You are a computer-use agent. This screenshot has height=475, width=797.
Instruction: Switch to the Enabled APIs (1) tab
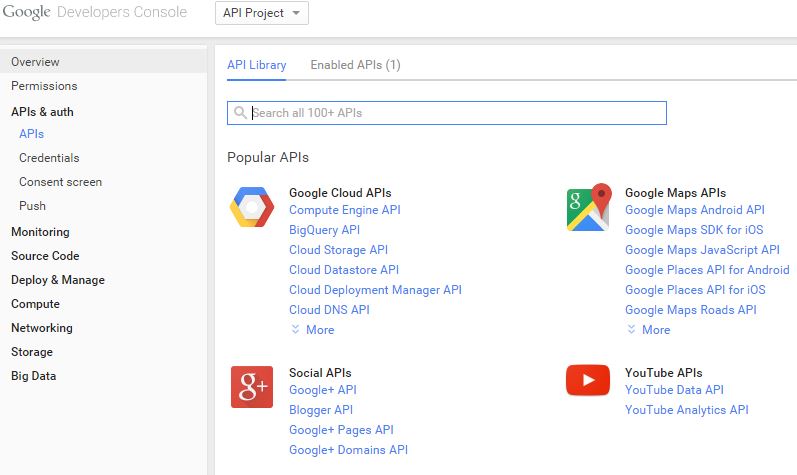[355, 65]
